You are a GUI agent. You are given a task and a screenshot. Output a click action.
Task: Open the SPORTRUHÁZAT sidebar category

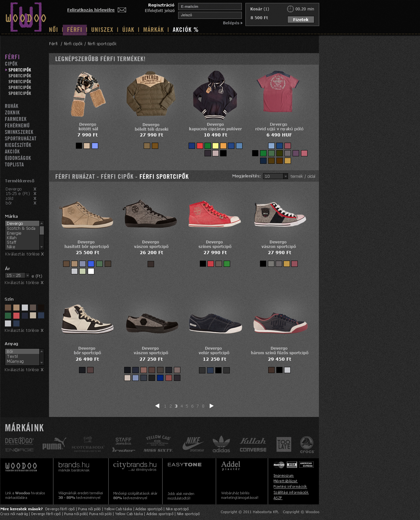(20, 138)
